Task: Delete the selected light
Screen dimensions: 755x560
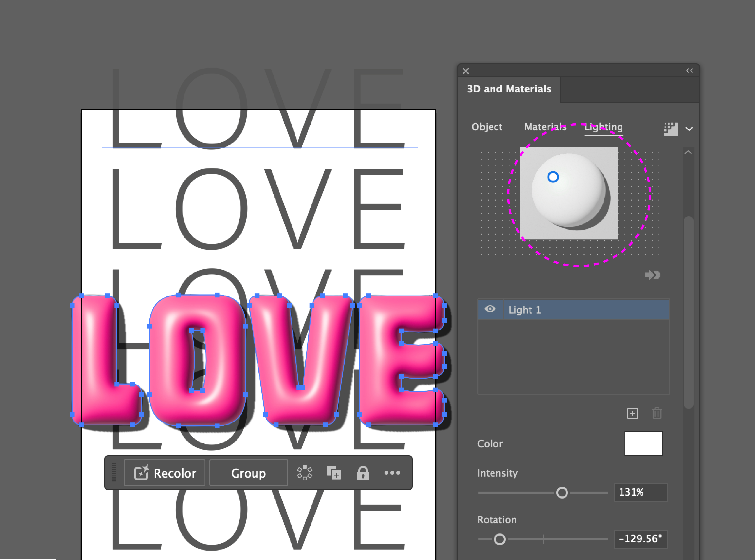Action: click(657, 413)
